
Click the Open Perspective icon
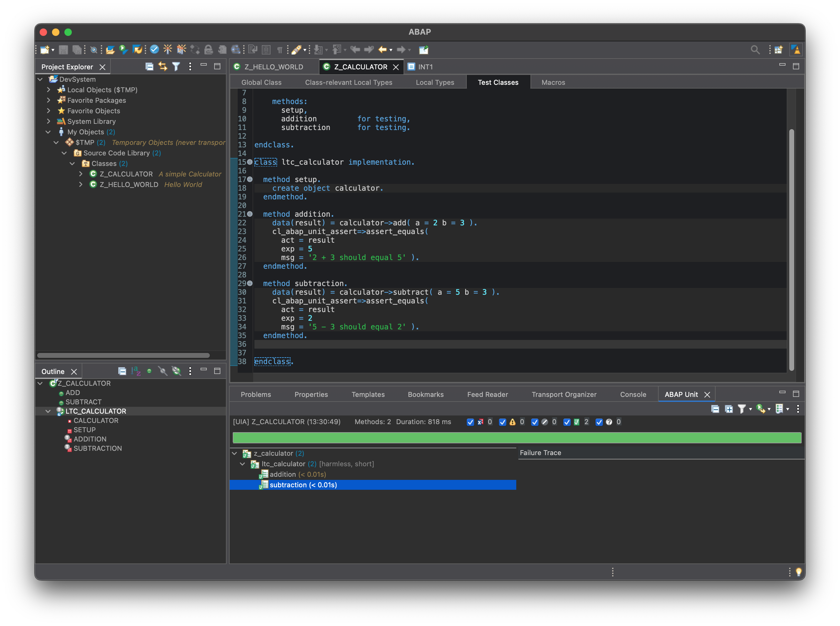click(x=779, y=50)
